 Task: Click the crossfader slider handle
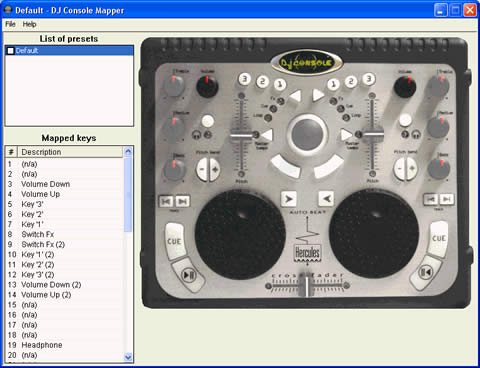pyautogui.click(x=306, y=286)
